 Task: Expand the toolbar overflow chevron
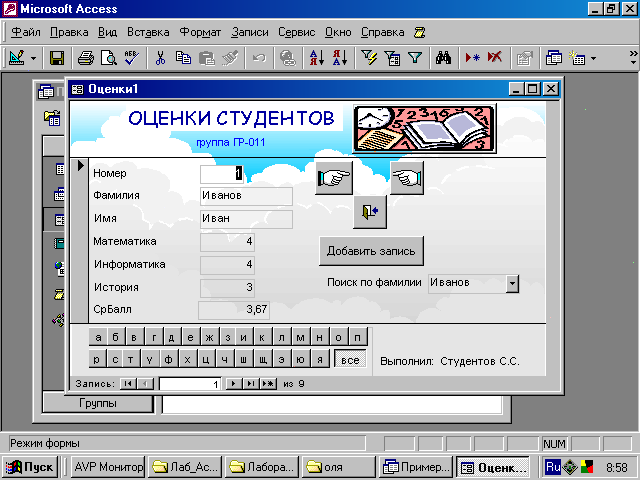click(633, 58)
